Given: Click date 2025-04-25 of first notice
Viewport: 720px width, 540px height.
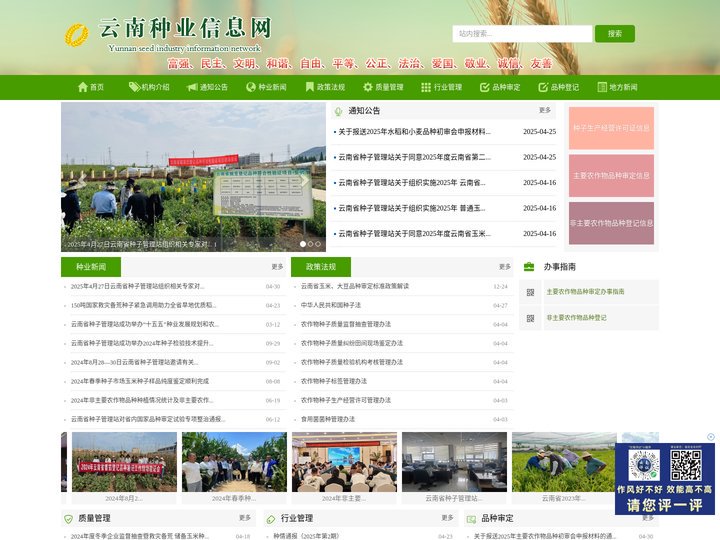Looking at the screenshot, I should point(540,132).
